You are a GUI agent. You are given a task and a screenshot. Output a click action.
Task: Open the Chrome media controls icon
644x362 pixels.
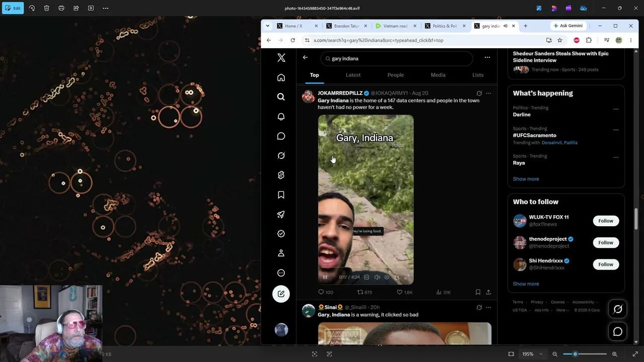click(x=607, y=40)
